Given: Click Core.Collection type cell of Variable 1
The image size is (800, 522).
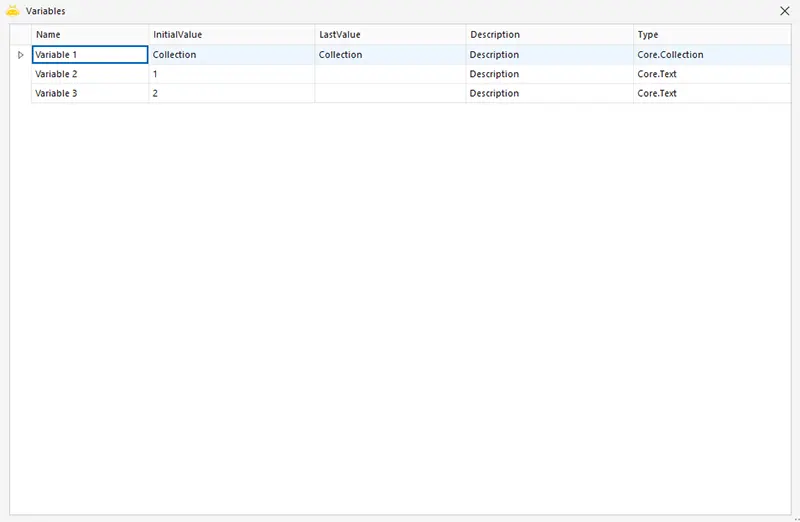Looking at the screenshot, I should [x=712, y=55].
